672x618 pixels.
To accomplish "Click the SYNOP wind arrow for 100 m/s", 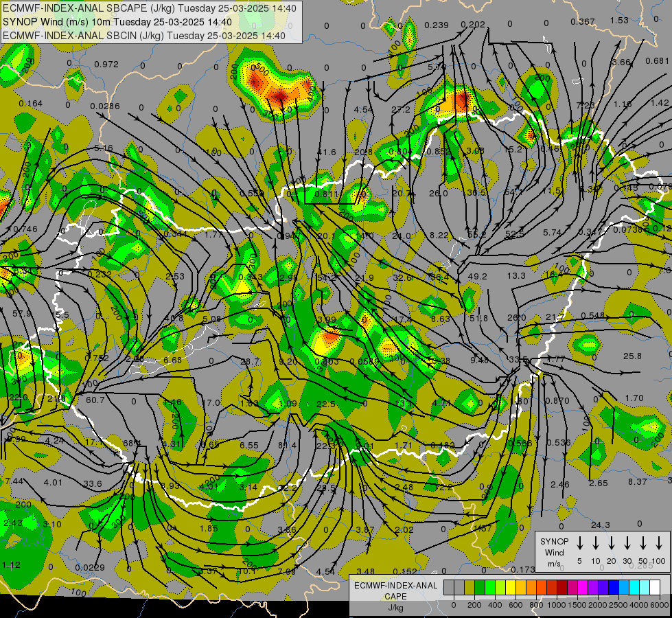I will point(659,543).
